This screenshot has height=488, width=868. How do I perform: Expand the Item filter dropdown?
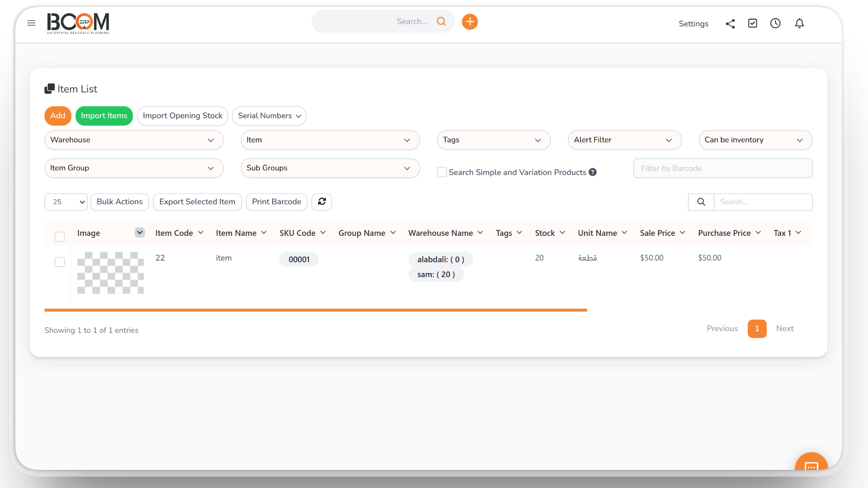(330, 140)
